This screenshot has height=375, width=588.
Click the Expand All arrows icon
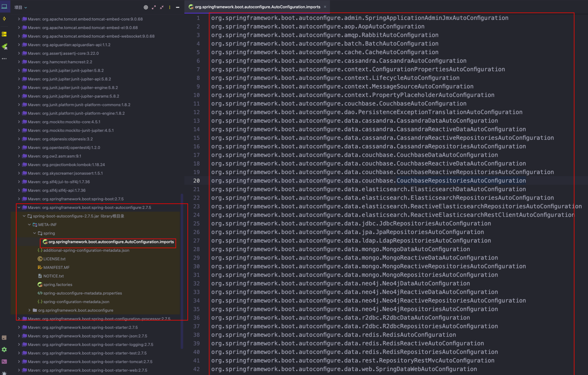click(x=154, y=7)
